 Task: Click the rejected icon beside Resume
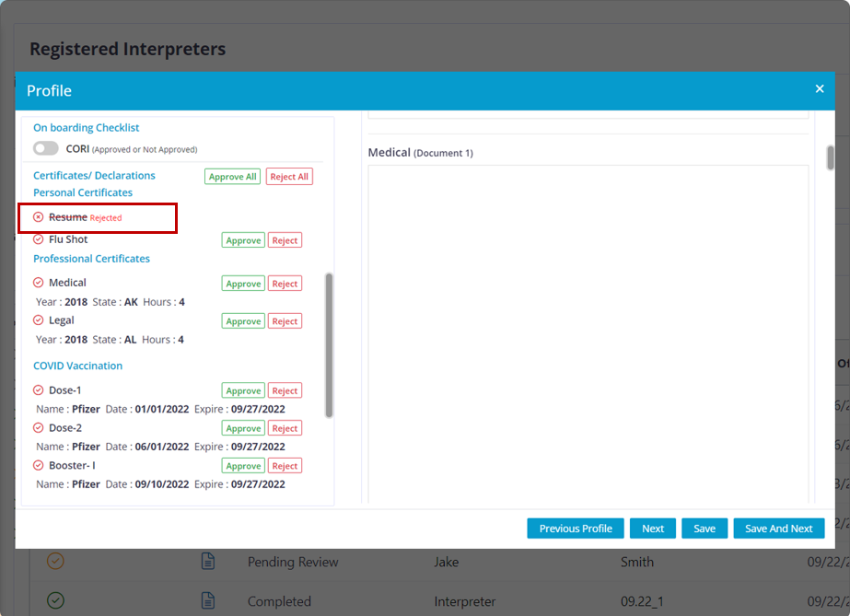39,217
